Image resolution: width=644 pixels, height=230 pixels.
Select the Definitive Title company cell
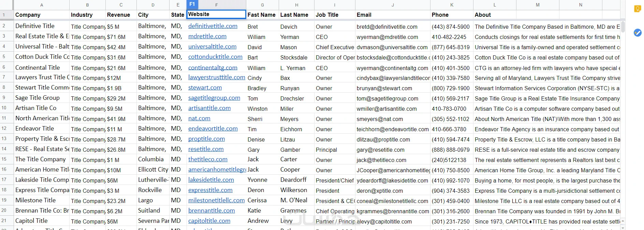tap(42, 26)
